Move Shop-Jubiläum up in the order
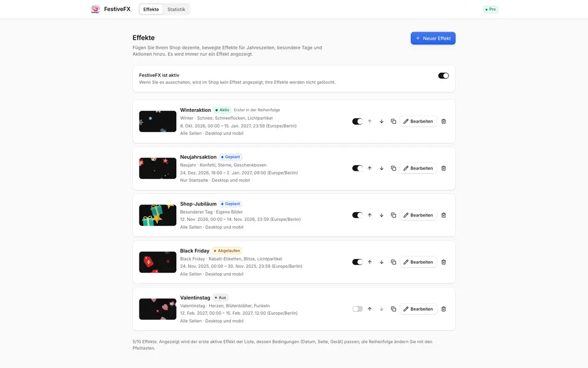 (x=369, y=215)
